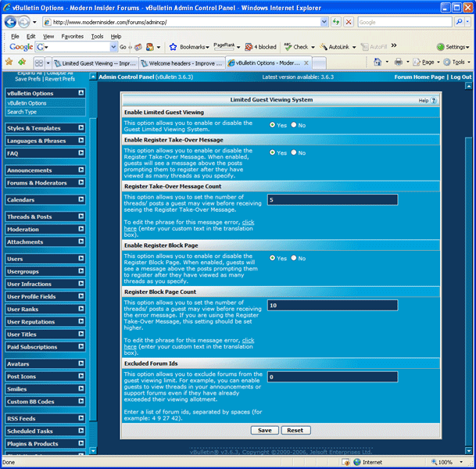Expand the Styles & Templates section
The image size is (476, 469).
coord(81,127)
